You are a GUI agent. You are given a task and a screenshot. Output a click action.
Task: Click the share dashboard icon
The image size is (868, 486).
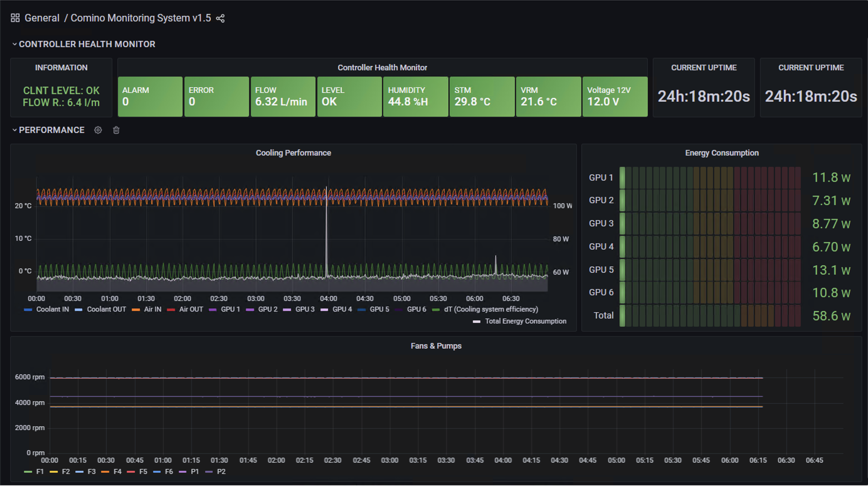(220, 18)
